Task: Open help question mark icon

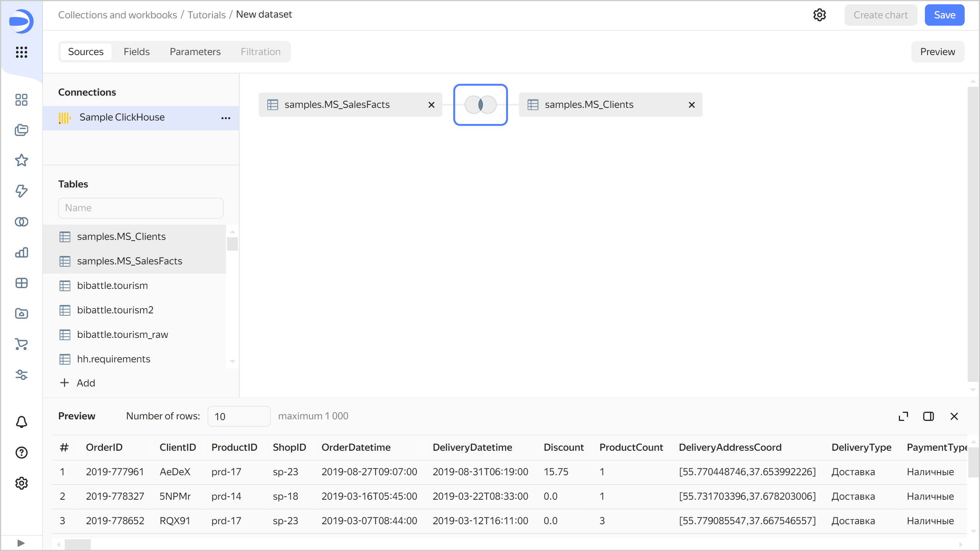Action: [x=21, y=453]
